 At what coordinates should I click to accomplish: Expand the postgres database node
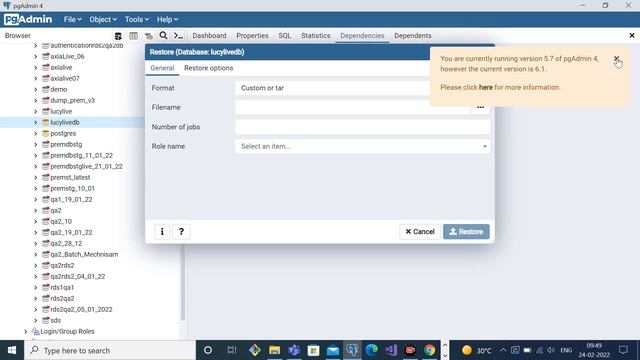click(x=36, y=133)
